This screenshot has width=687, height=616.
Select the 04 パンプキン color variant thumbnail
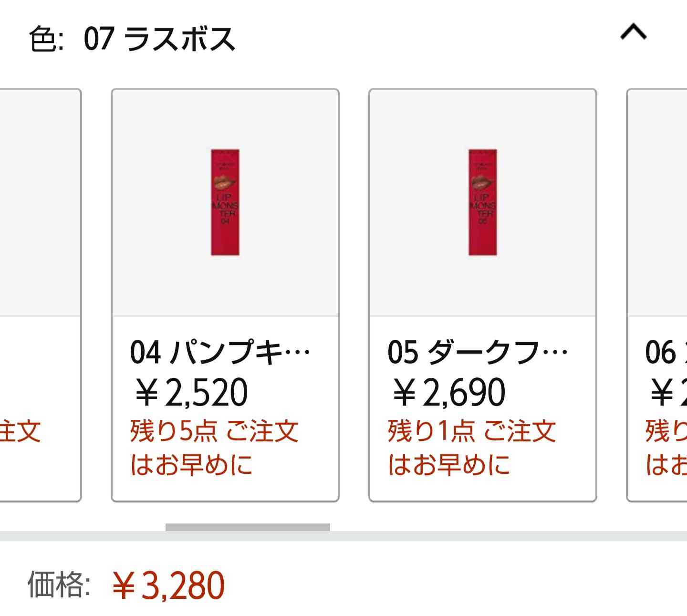[224, 296]
